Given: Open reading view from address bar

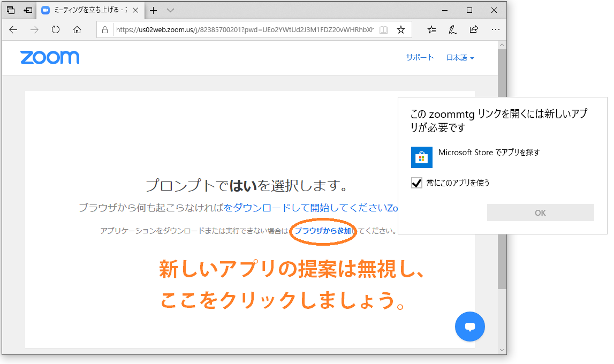Looking at the screenshot, I should pos(384,30).
